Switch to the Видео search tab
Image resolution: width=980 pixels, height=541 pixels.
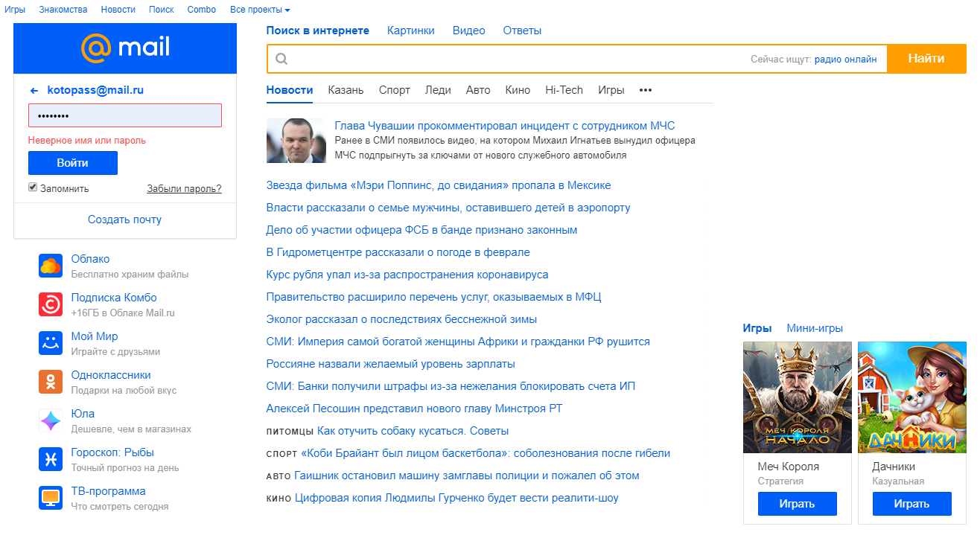(469, 31)
